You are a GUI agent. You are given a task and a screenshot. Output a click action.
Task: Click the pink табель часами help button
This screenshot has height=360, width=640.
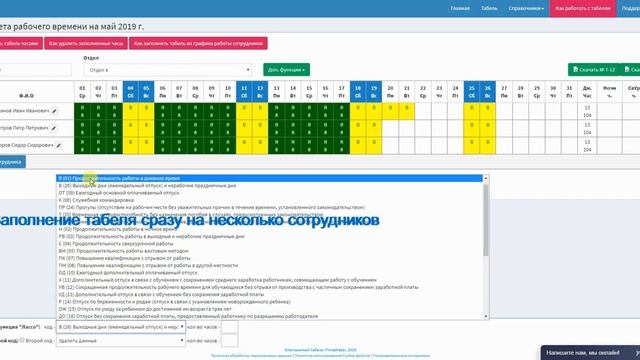(x=20, y=43)
